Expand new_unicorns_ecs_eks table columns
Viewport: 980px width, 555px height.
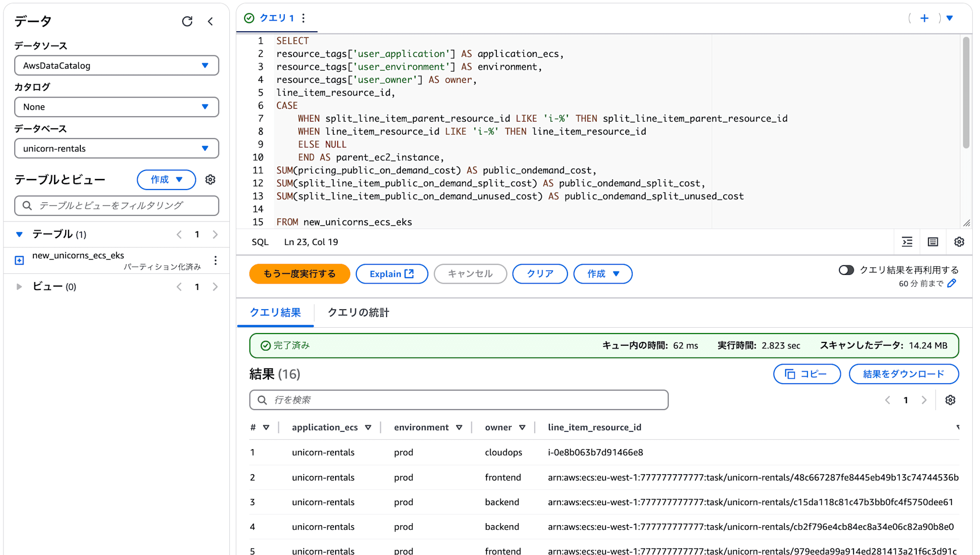19,261
